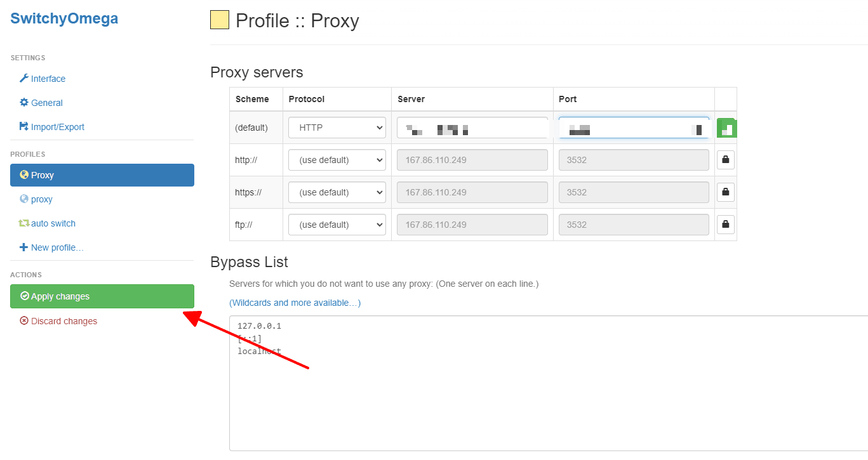Click the http:// Server field 167.86.110.249
This screenshot has height=460, width=868.
[x=472, y=160]
